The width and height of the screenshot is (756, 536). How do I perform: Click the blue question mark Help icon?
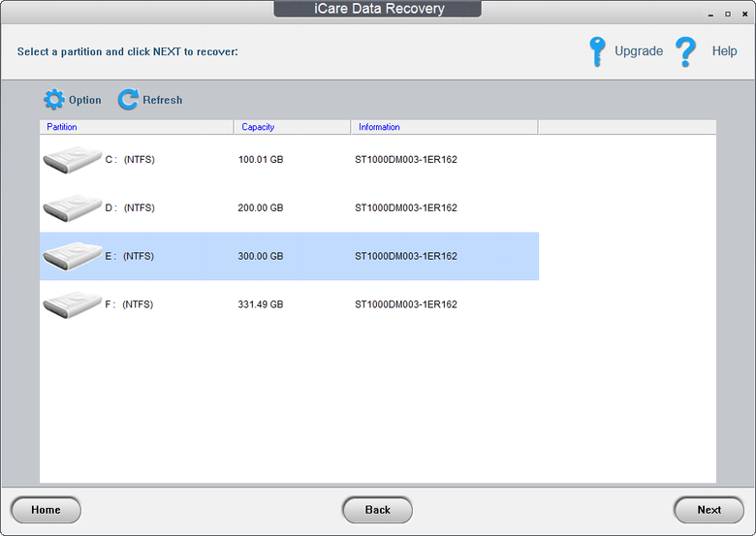pos(686,51)
